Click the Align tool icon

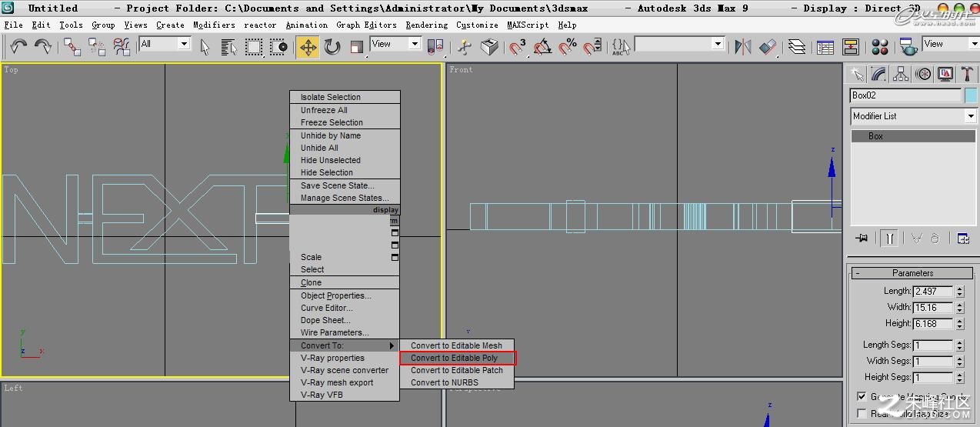tap(768, 47)
